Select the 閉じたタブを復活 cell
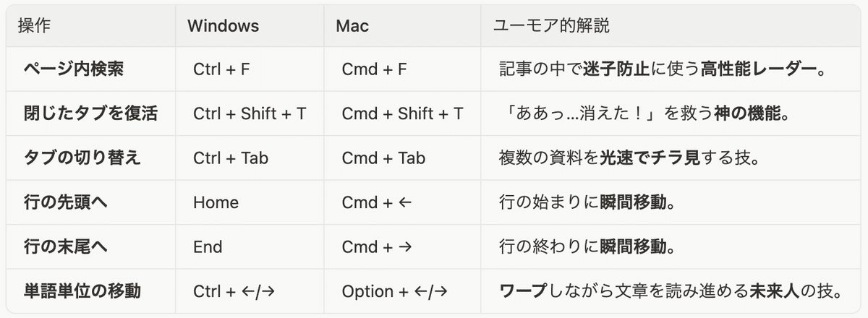 (x=90, y=113)
